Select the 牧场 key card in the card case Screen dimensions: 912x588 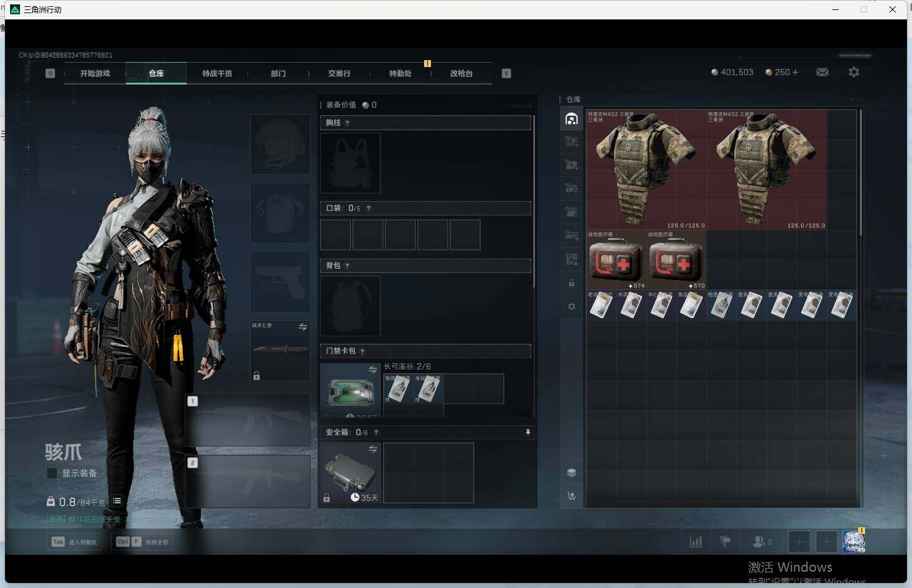point(398,388)
